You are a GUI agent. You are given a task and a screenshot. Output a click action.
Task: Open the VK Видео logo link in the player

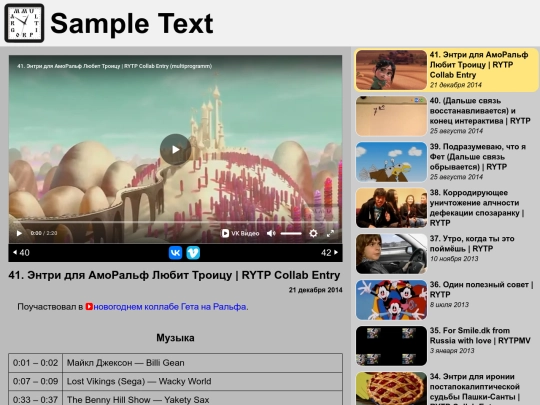tap(240, 233)
